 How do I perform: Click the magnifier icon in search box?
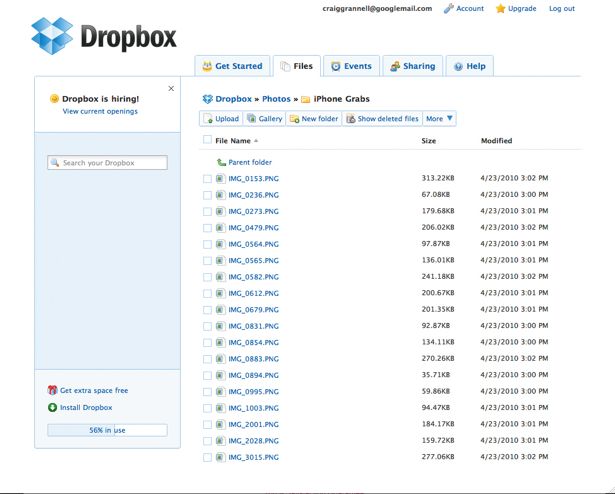[55, 162]
